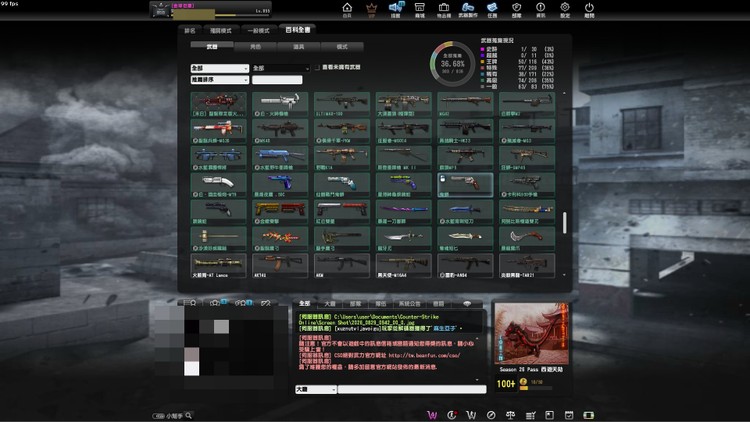Click the clock icon beside pink W

(452, 415)
